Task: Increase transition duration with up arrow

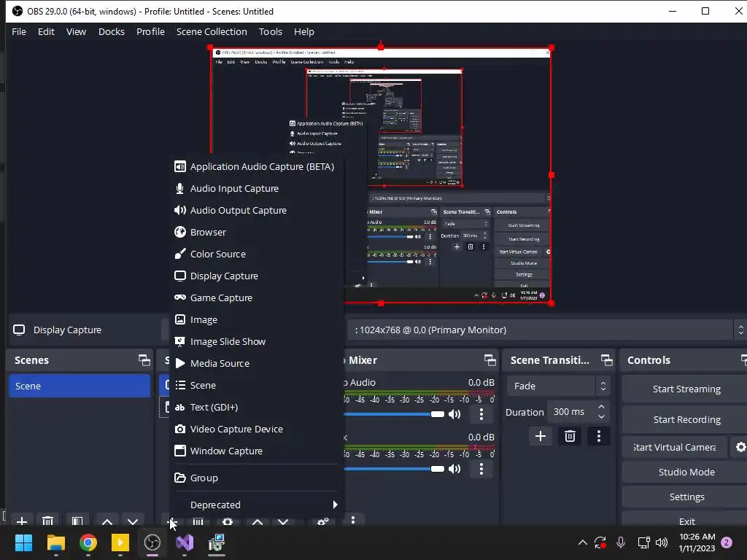Action: tap(601, 407)
